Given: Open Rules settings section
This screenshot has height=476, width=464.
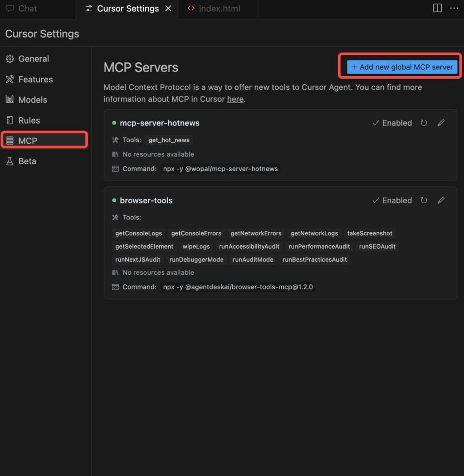Looking at the screenshot, I should point(29,120).
